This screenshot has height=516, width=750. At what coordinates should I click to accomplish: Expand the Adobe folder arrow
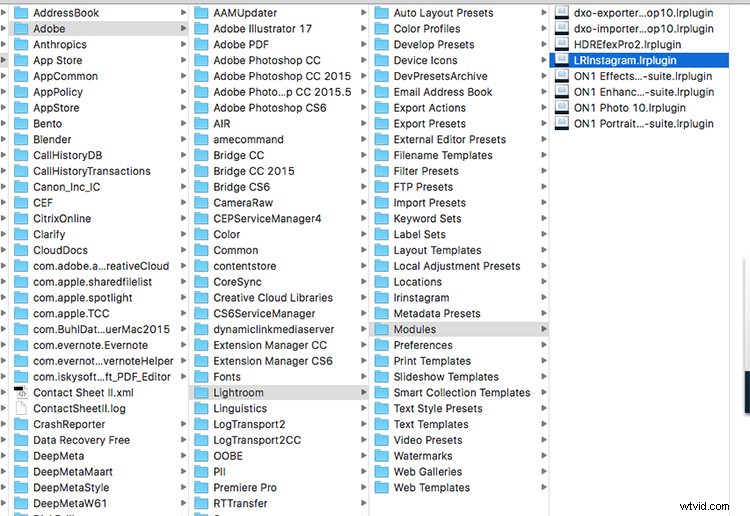pyautogui.click(x=183, y=29)
